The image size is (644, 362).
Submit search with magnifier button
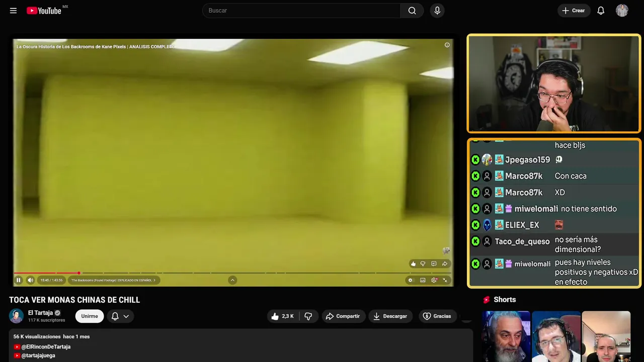tap(412, 11)
